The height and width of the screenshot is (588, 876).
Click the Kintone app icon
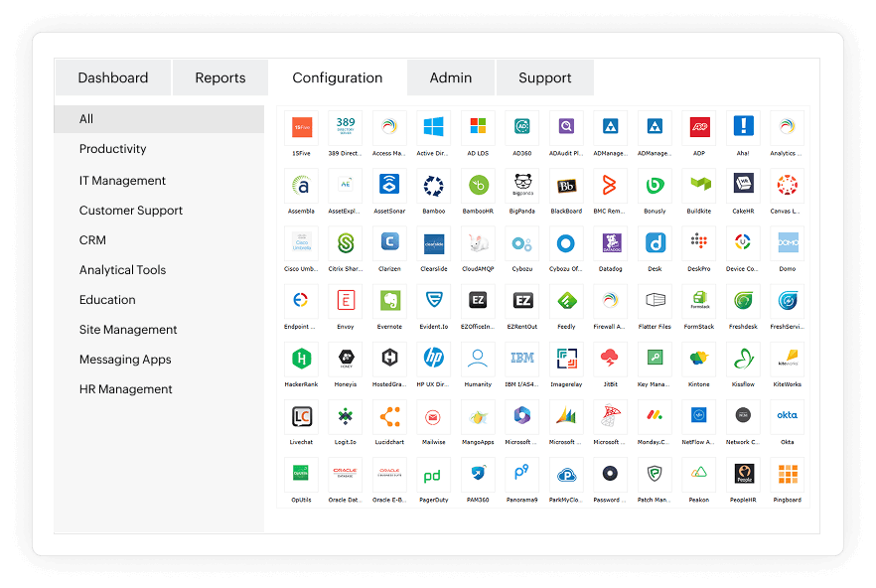tap(698, 357)
